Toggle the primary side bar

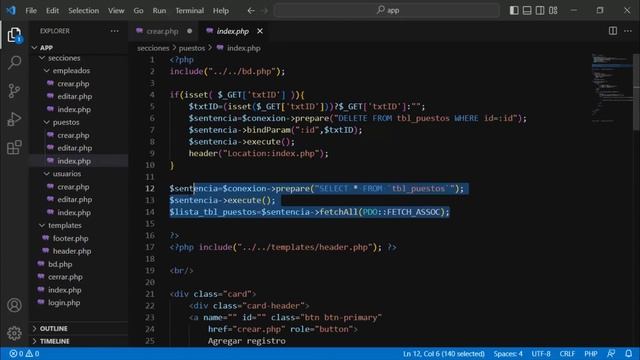tap(514, 10)
